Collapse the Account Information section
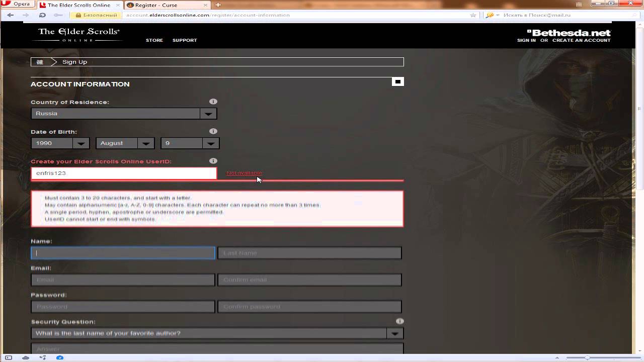644x362 pixels. (397, 81)
